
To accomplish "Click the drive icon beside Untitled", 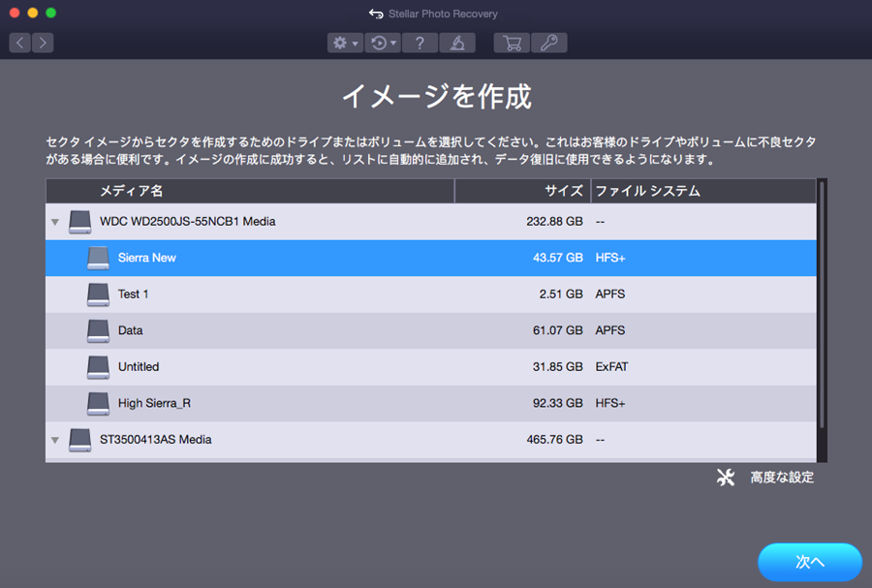I will tap(99, 367).
